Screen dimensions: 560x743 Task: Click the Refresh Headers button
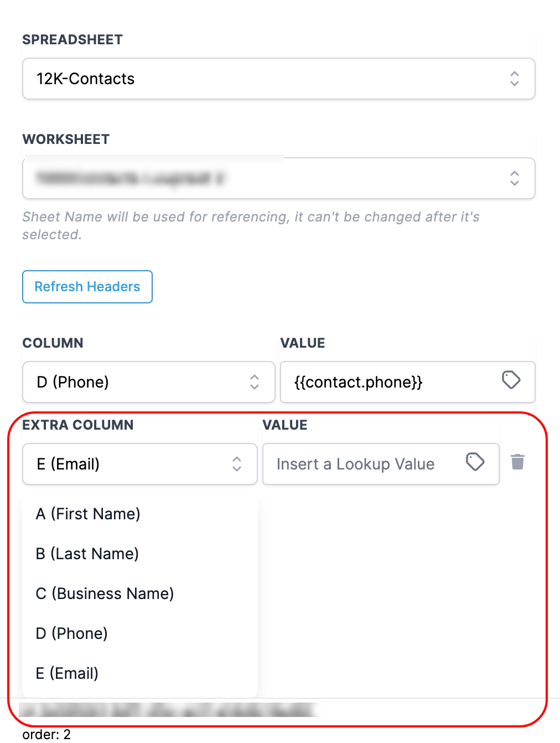tap(87, 287)
